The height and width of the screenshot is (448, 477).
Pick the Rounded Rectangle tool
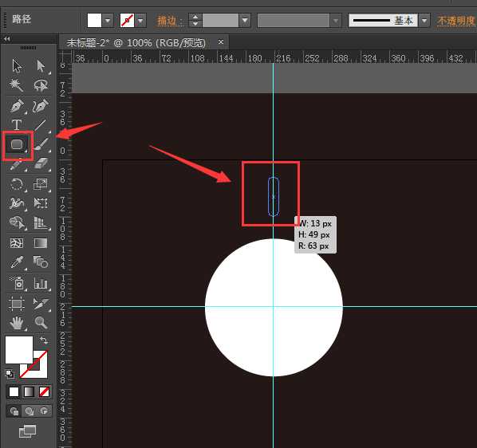(x=17, y=145)
